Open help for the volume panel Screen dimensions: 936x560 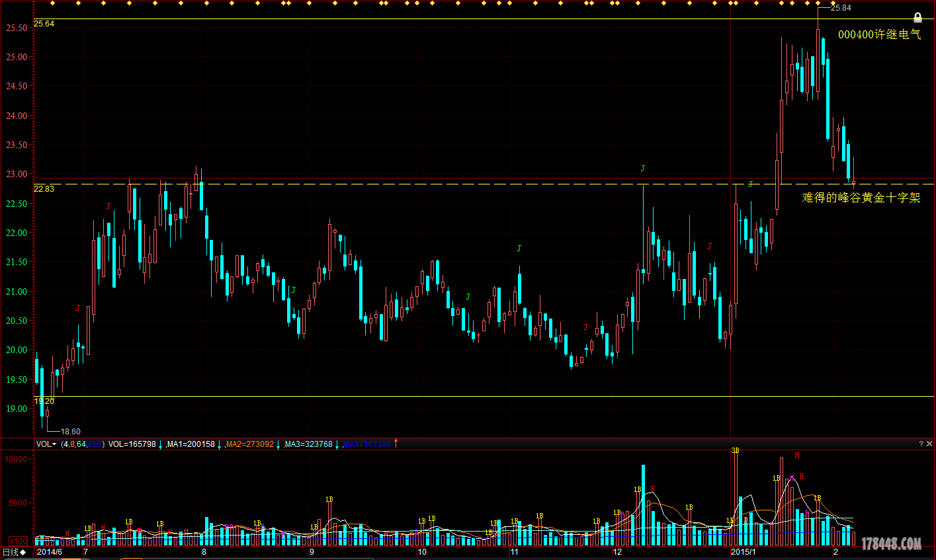[921, 444]
